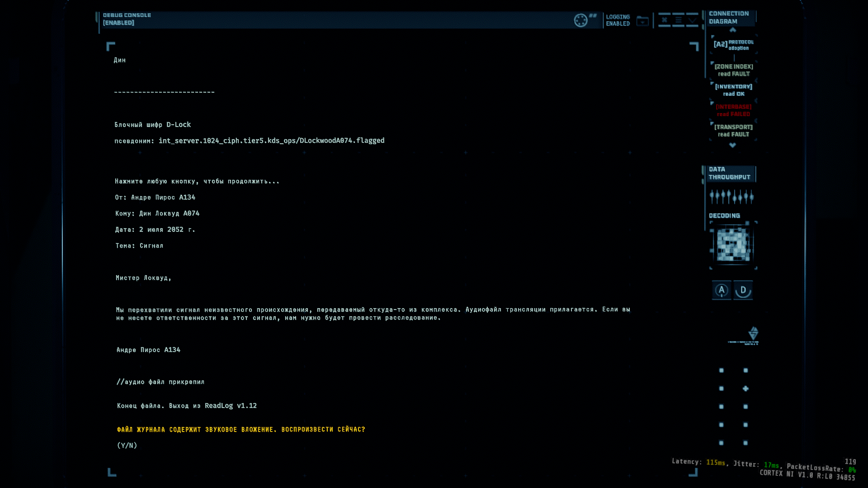Click the [ZONE INDEX] read FAULT node
Viewport: 868px width, 488px height.
(x=733, y=70)
